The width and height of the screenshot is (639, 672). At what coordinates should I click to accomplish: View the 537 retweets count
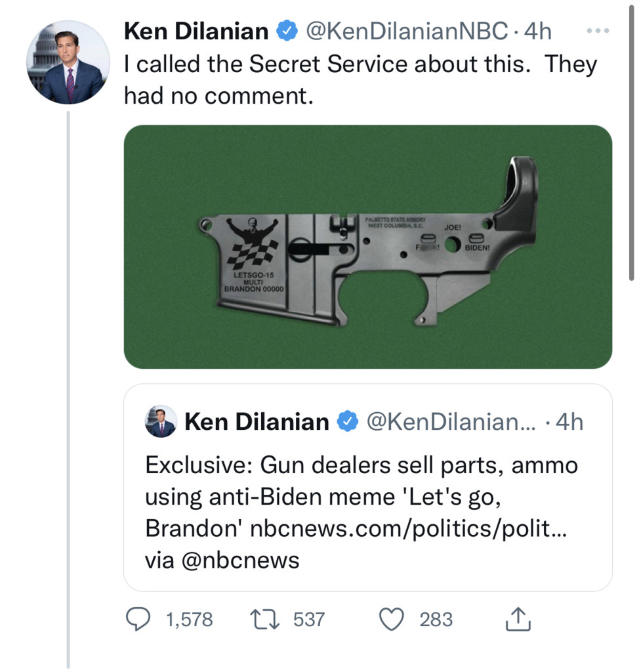[x=309, y=619]
